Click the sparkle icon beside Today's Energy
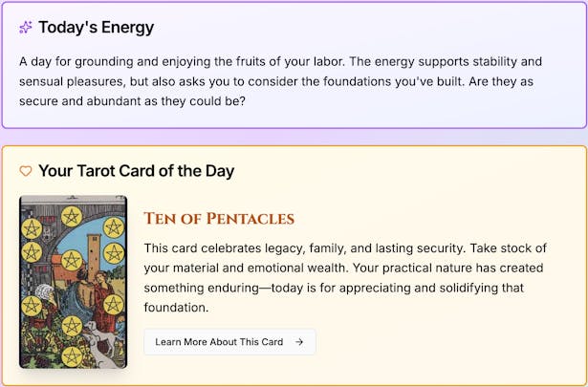This screenshot has height=387, width=588. point(26,28)
